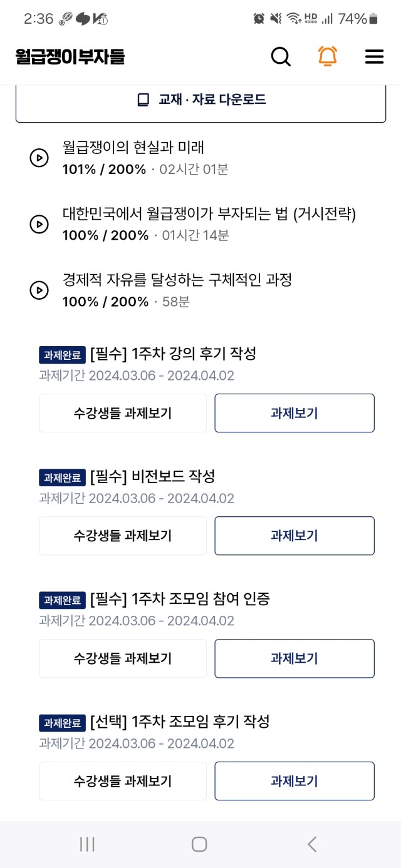Open recent apps with the three-bar icon
The height and width of the screenshot is (868, 401).
pos(87,844)
